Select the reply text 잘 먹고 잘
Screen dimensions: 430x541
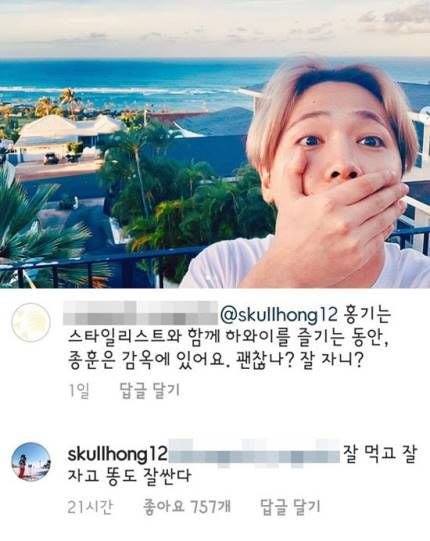click(380, 453)
